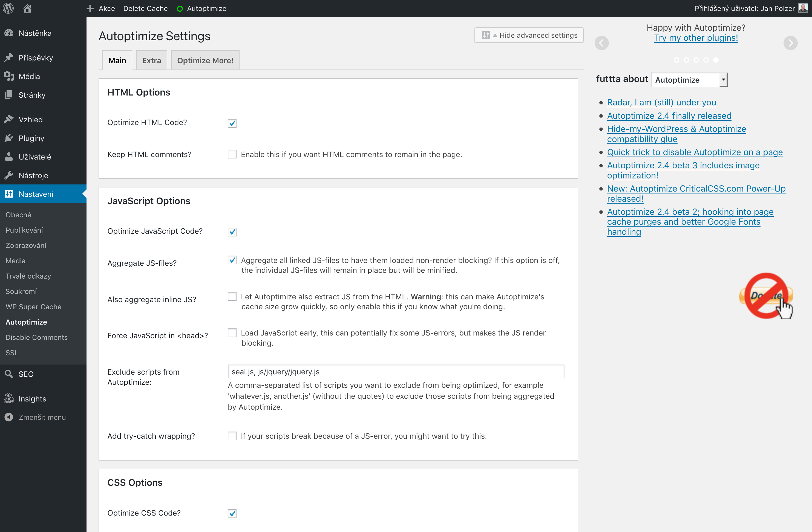Open Trvalé odkazy submenu item
The height and width of the screenshot is (532, 812).
(x=28, y=276)
